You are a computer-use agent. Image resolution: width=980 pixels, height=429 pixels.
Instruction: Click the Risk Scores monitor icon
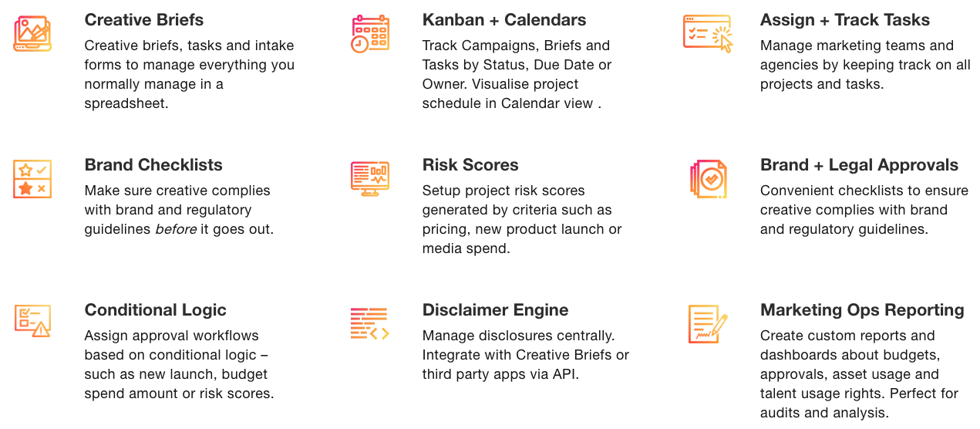coord(370,178)
